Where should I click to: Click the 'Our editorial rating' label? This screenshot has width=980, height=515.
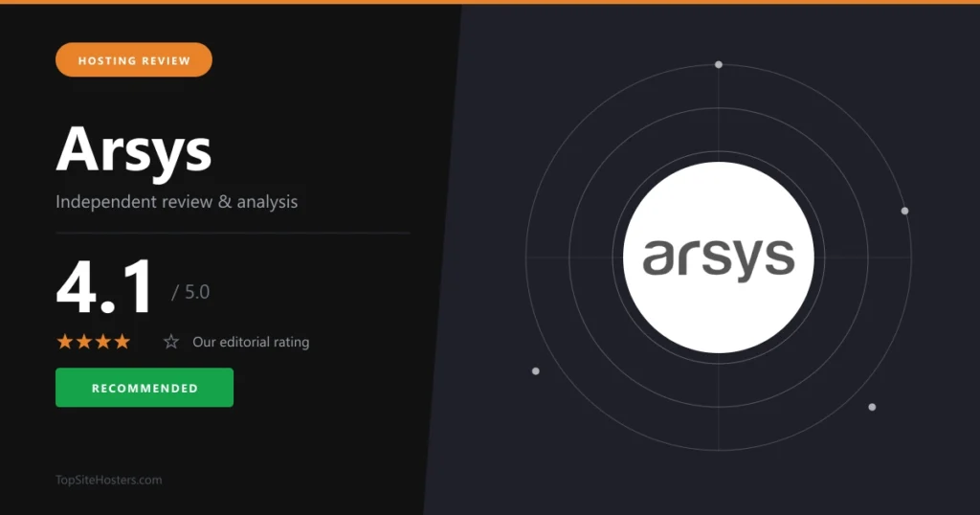(251, 342)
